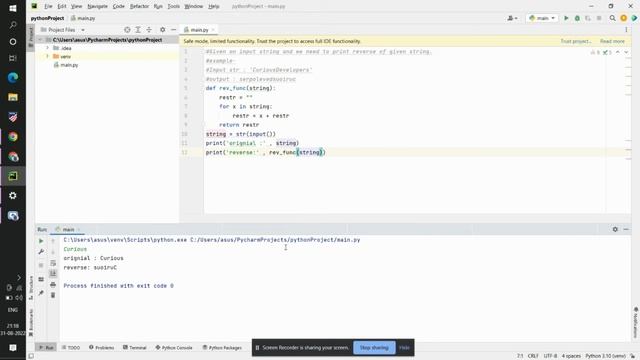Open Structure side tool window

click(x=31, y=288)
